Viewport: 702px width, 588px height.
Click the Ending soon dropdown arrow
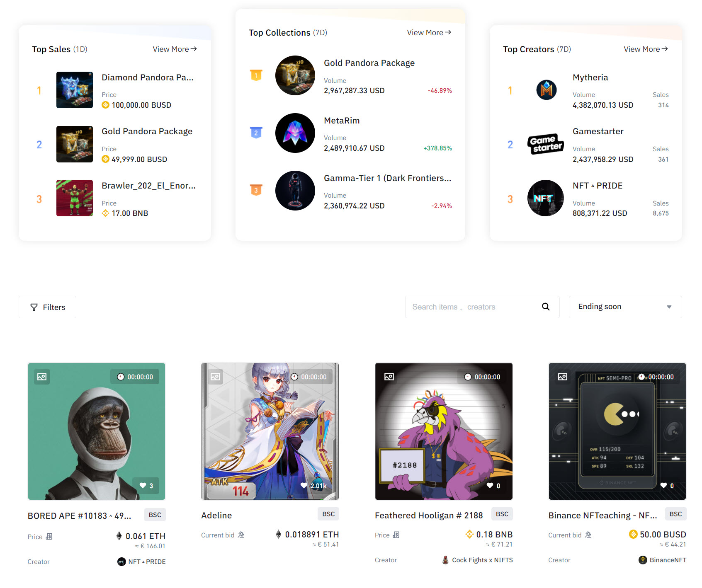click(x=669, y=307)
